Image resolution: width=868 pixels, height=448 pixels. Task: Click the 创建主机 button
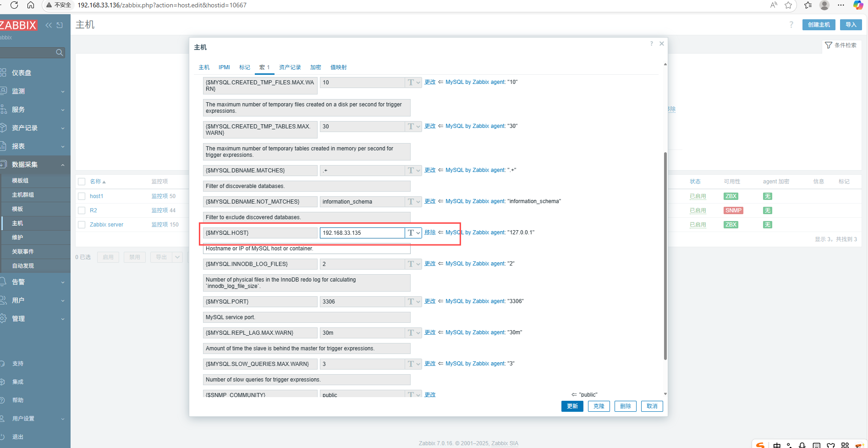(x=819, y=25)
